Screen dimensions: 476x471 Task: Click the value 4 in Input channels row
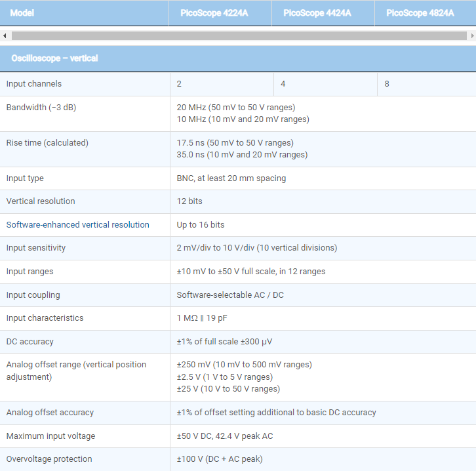point(283,84)
